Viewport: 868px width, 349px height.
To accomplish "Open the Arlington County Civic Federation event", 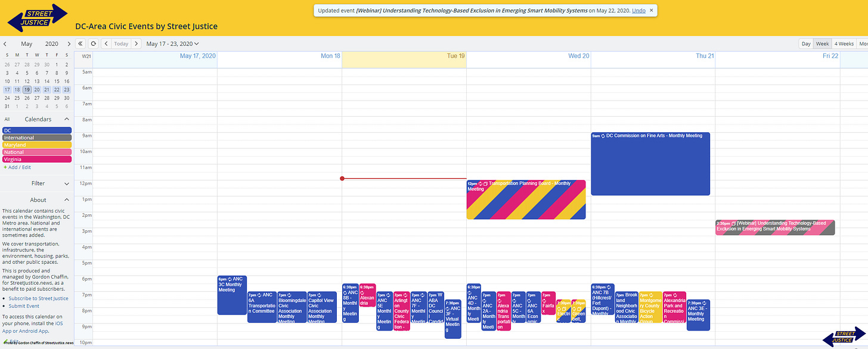I will tap(401, 311).
